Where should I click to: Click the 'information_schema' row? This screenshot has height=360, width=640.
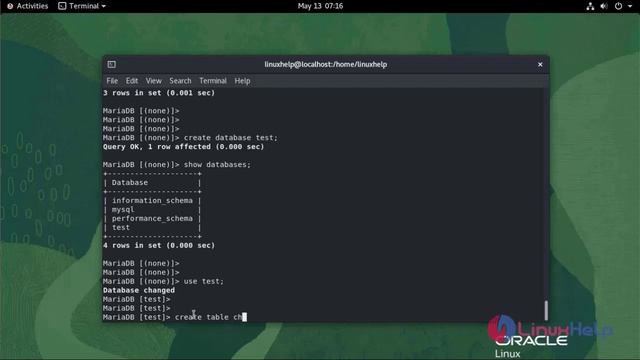[152, 200]
